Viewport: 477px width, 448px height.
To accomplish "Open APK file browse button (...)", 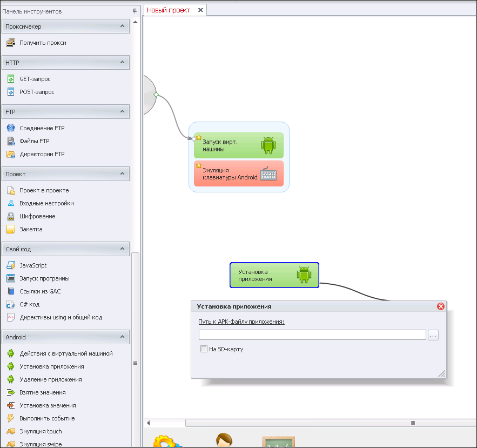I will coord(433,335).
